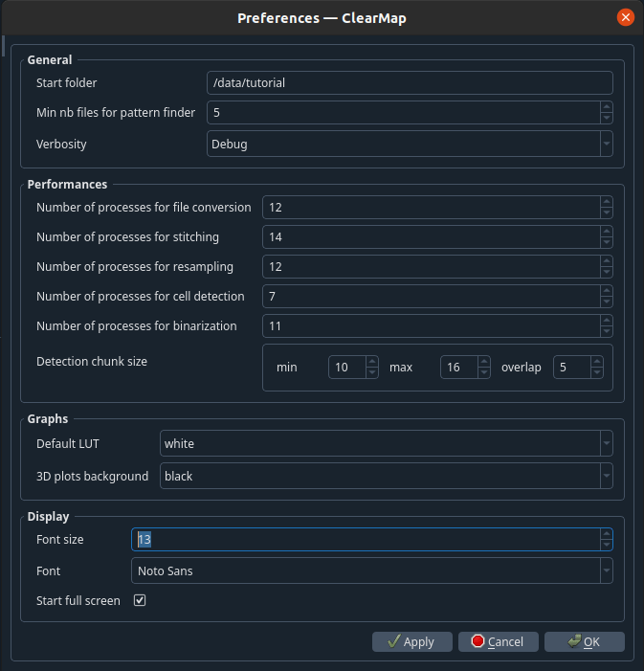Click the 'Default LUT' label
Image resolution: width=644 pixels, height=671 pixels.
tap(68, 444)
